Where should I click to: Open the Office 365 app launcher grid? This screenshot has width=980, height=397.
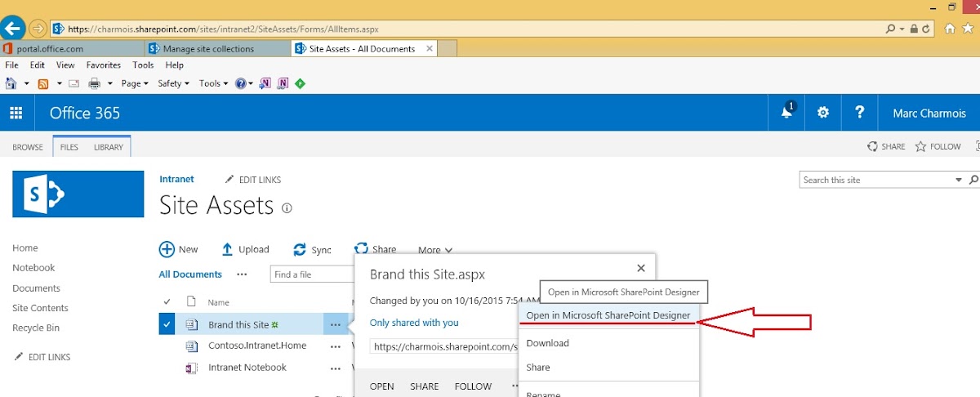tap(16, 113)
